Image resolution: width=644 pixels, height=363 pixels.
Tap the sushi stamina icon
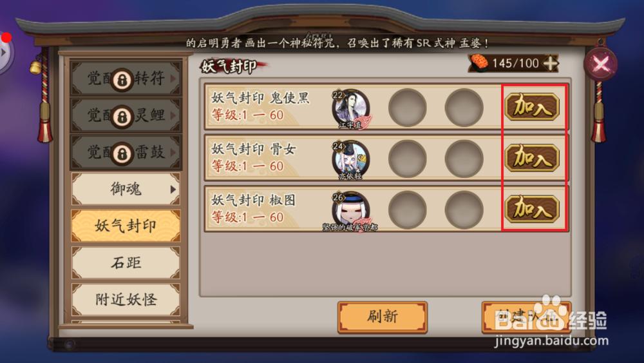coord(479,63)
